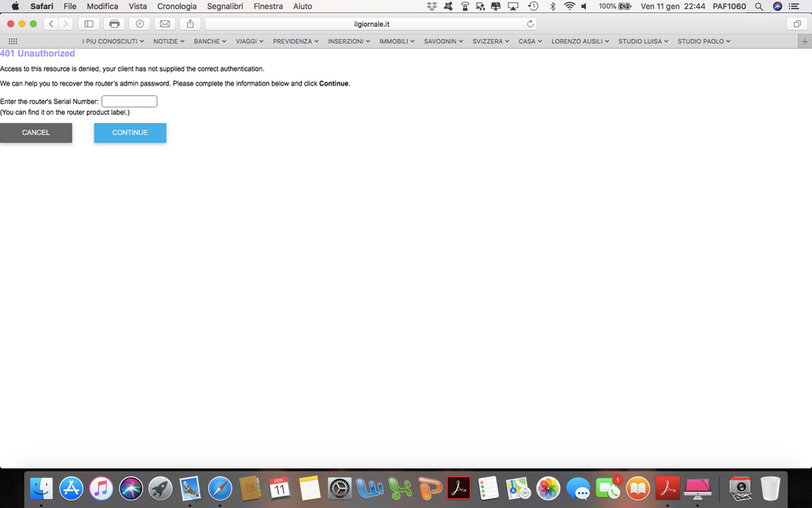Viewport: 812px width, 508px height.
Task: Open Finder from the Dock
Action: (x=41, y=488)
